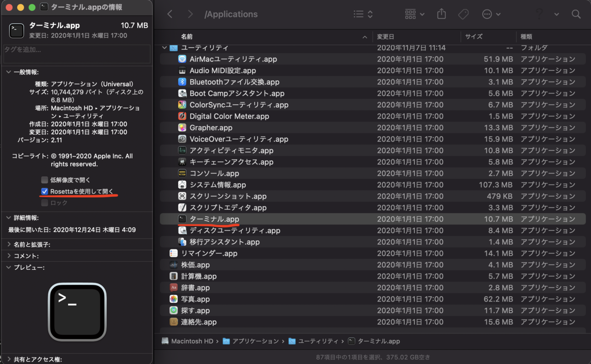Screen dimensions: 591x364
Task: Click the 107.3 MB size cell
Action: pyautogui.click(x=496, y=185)
